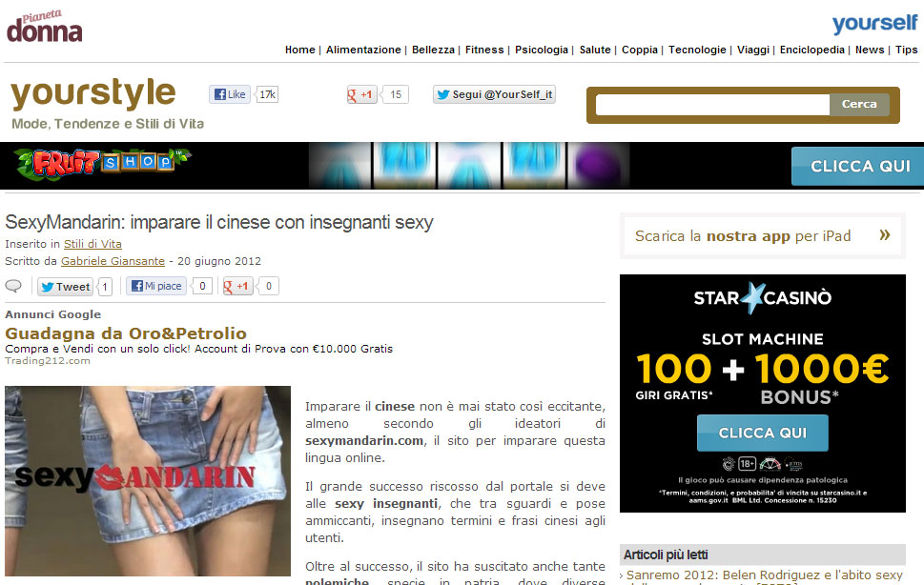This screenshot has width=924, height=585.
Task: Click the '100 + 1000€' bonus text
Action: point(763,369)
